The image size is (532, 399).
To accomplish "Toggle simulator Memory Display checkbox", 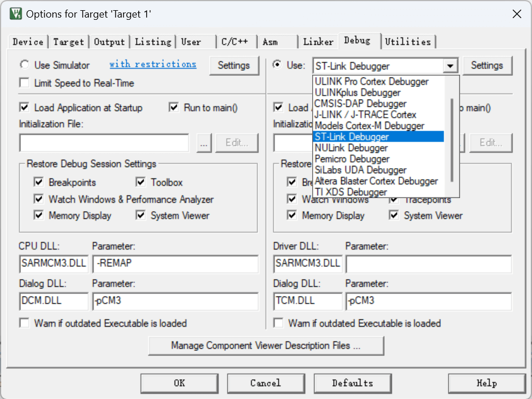I will click(39, 215).
